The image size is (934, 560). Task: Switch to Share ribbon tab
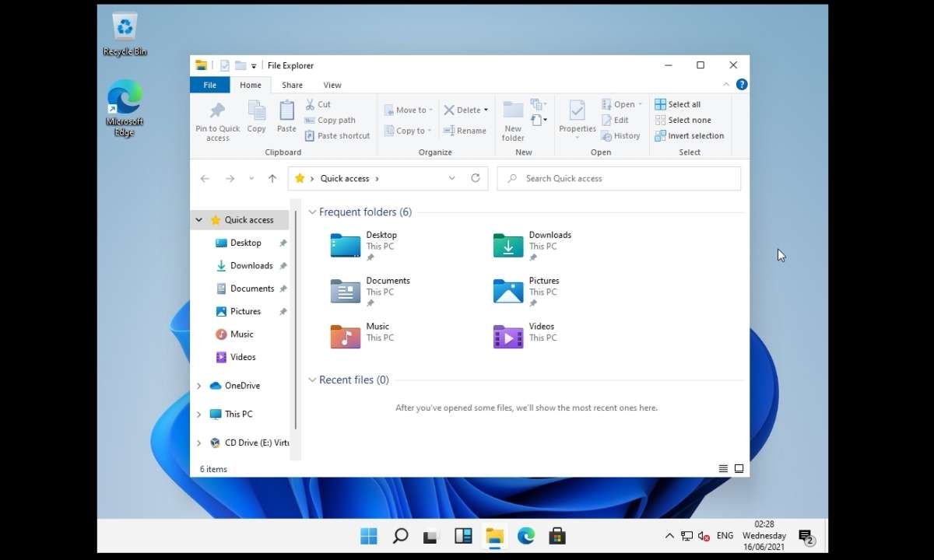292,85
